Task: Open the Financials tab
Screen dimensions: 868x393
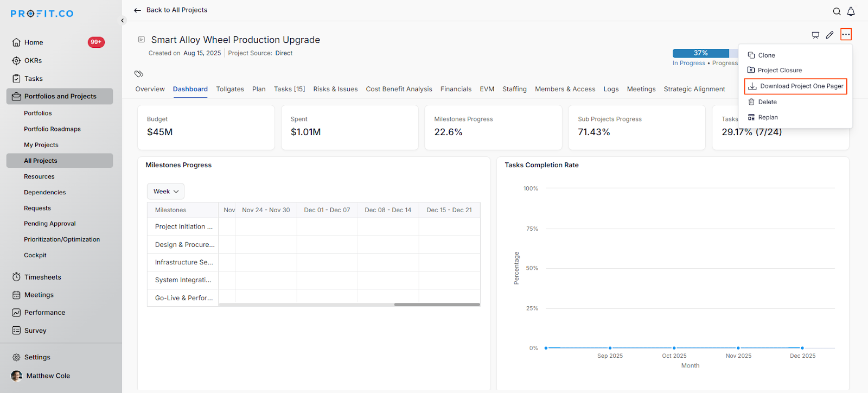Action: pos(456,89)
